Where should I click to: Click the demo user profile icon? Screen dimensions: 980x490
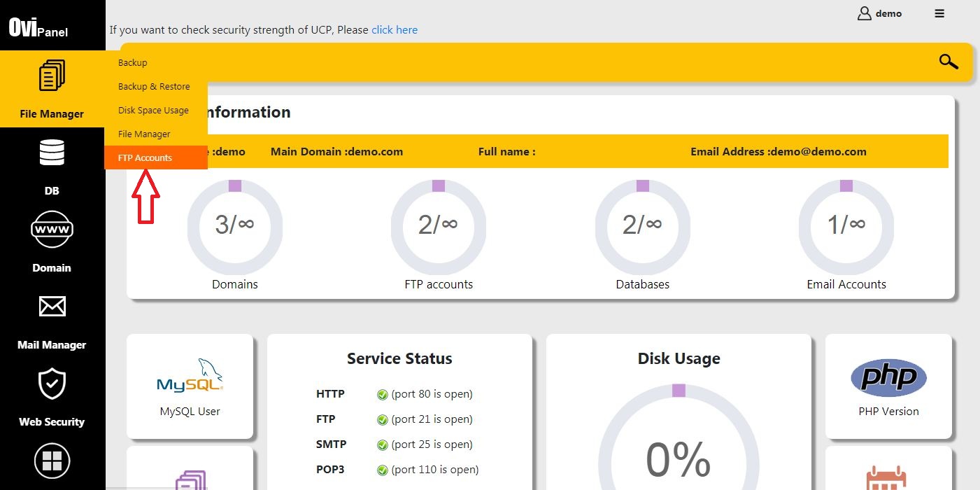(x=865, y=13)
